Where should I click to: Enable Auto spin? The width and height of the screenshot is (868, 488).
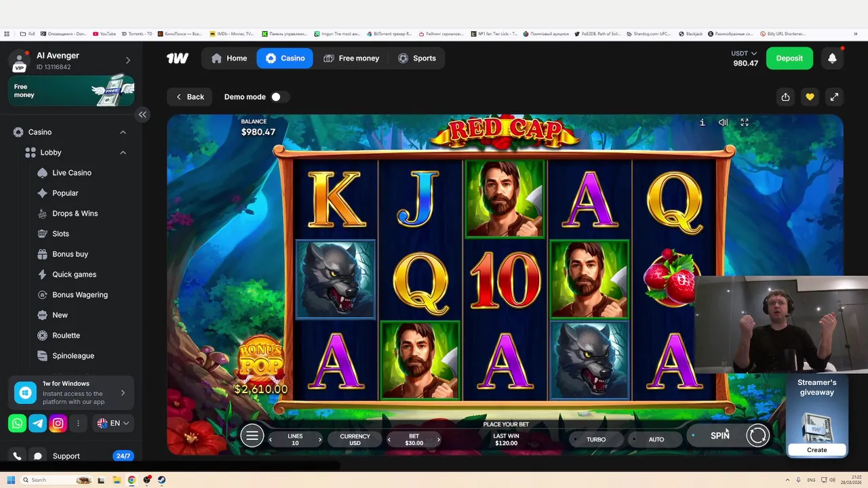coord(655,439)
